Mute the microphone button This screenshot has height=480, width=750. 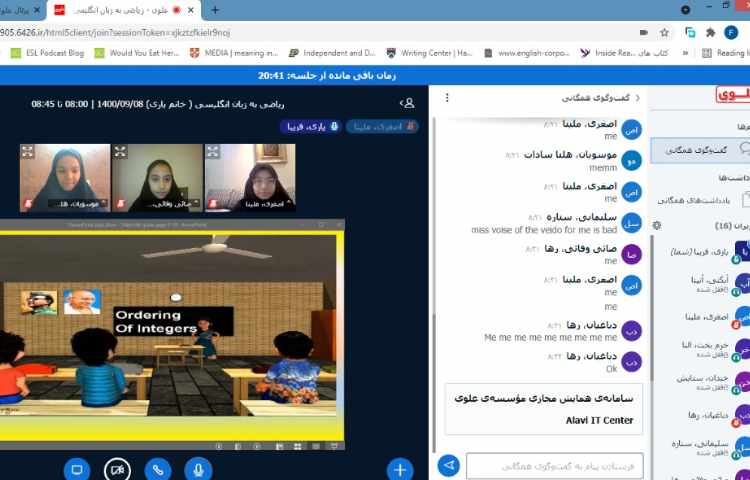pyautogui.click(x=198, y=469)
